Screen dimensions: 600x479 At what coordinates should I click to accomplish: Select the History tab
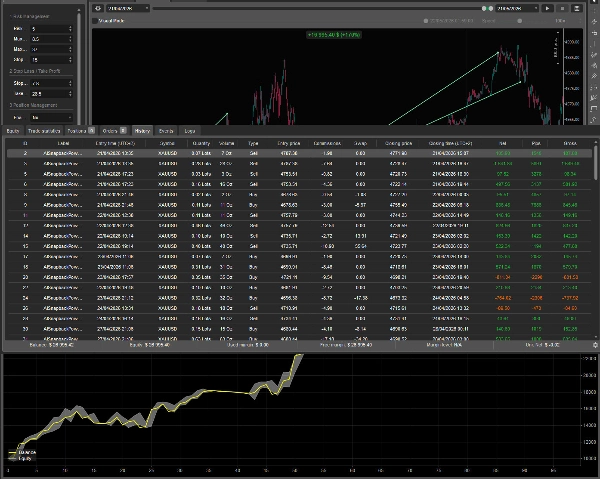click(x=142, y=131)
